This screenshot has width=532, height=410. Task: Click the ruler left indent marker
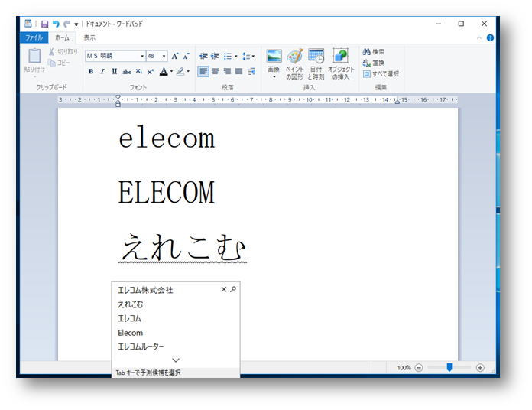(x=118, y=101)
